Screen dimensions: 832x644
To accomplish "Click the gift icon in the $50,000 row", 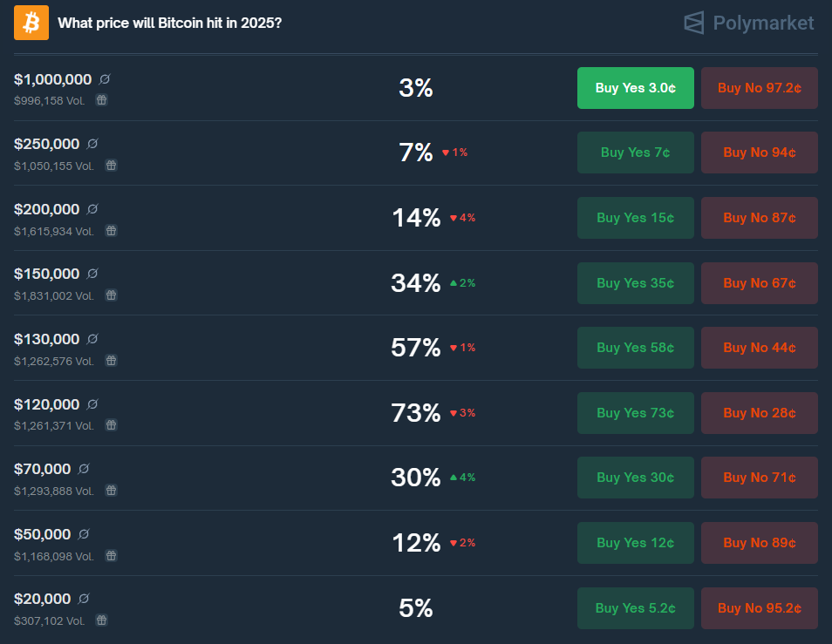I will (112, 555).
